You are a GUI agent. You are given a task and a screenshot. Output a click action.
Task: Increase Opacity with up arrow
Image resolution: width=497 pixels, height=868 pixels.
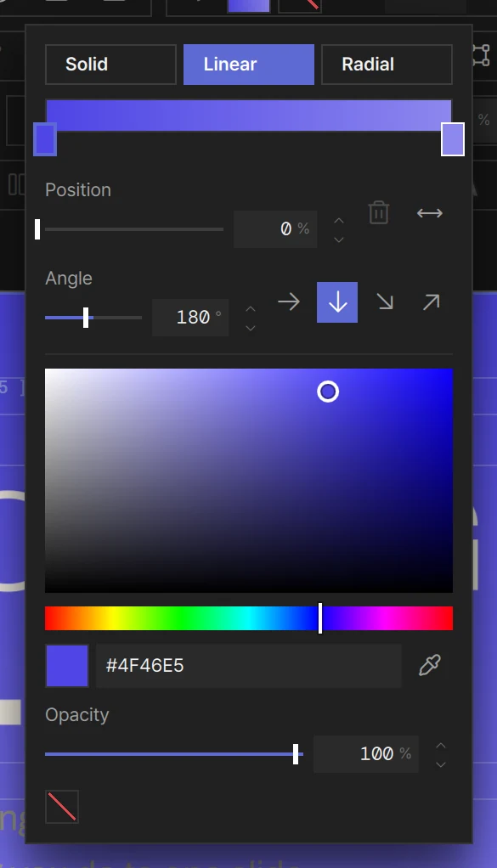tap(441, 745)
